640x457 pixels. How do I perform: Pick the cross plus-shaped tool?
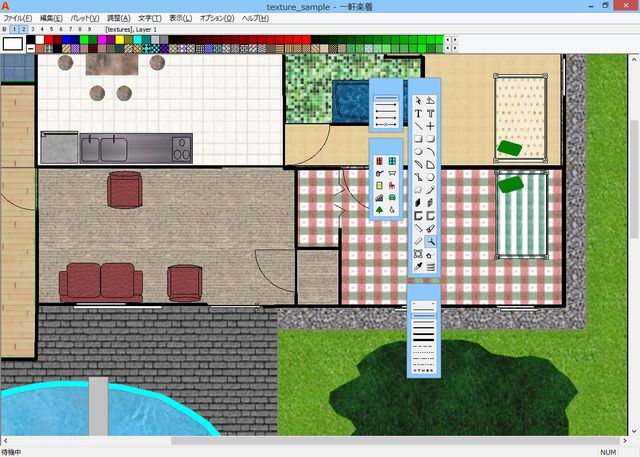[x=430, y=126]
